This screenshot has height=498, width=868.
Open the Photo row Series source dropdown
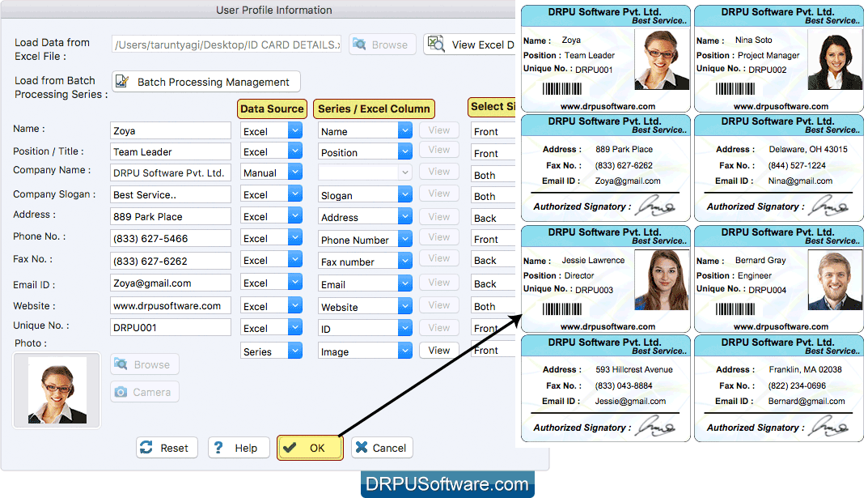click(x=295, y=351)
